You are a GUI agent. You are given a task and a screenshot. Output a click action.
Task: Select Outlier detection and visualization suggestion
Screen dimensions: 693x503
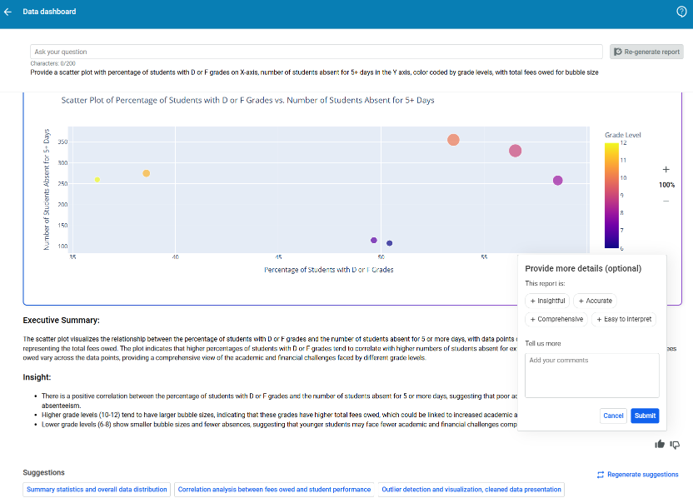click(470, 490)
